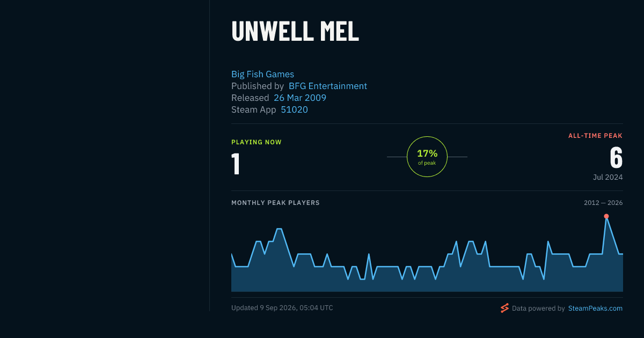
Task: Click the 2012 — 2026 range label
Action: coord(603,203)
